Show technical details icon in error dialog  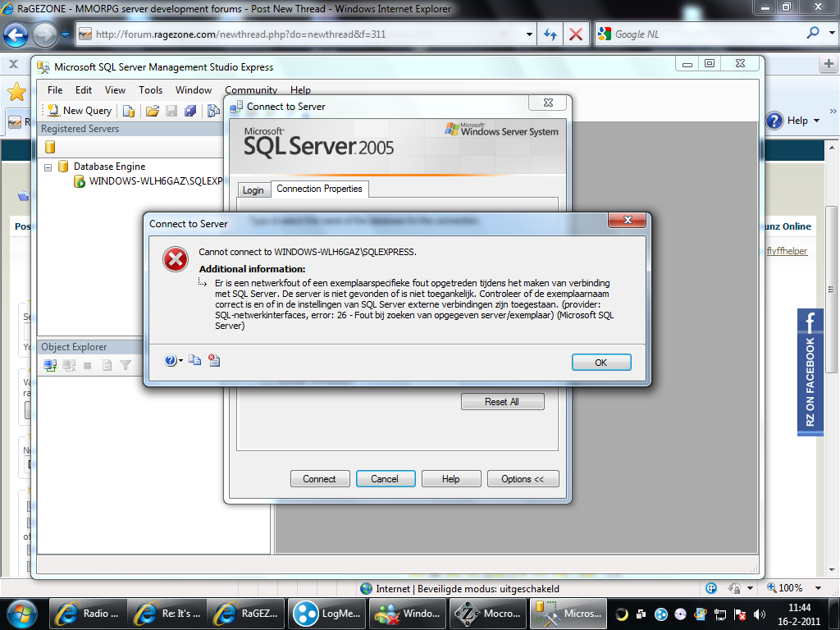[x=214, y=360]
